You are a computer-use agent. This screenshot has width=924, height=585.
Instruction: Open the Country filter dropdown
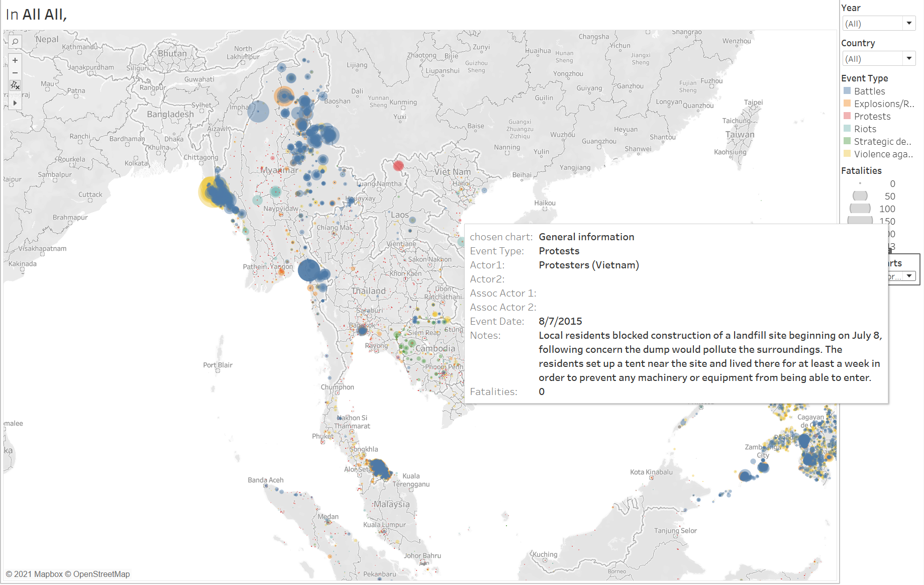pos(908,59)
